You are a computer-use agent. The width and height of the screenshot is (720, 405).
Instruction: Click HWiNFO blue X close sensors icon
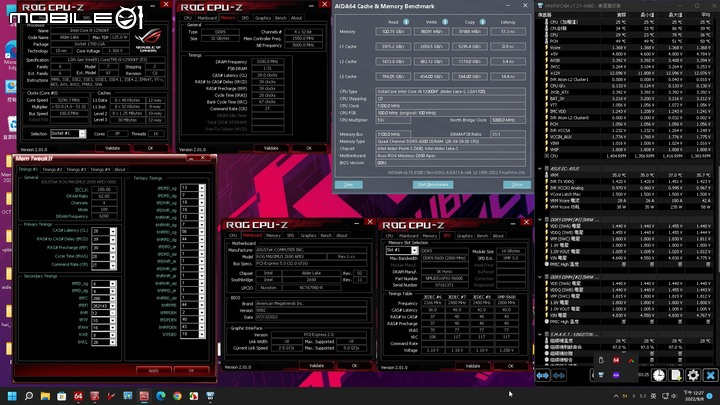710,375
